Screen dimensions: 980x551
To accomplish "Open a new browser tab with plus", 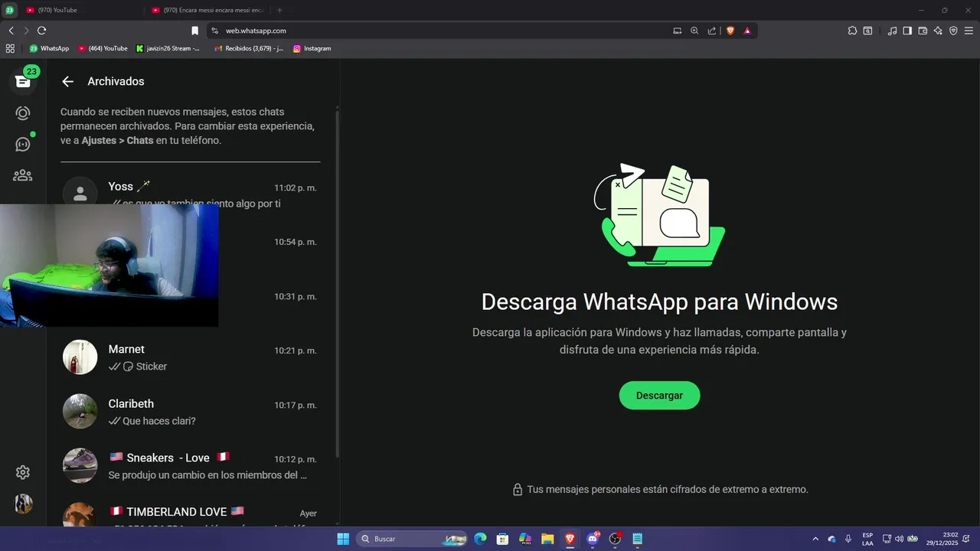I will pos(279,10).
